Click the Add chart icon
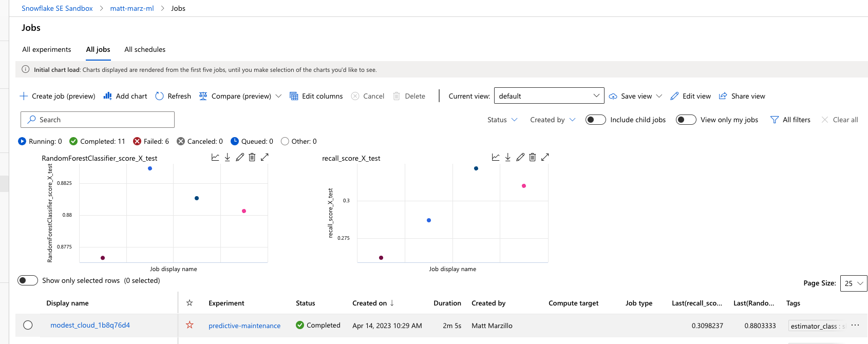This screenshot has width=868, height=344. [x=107, y=96]
